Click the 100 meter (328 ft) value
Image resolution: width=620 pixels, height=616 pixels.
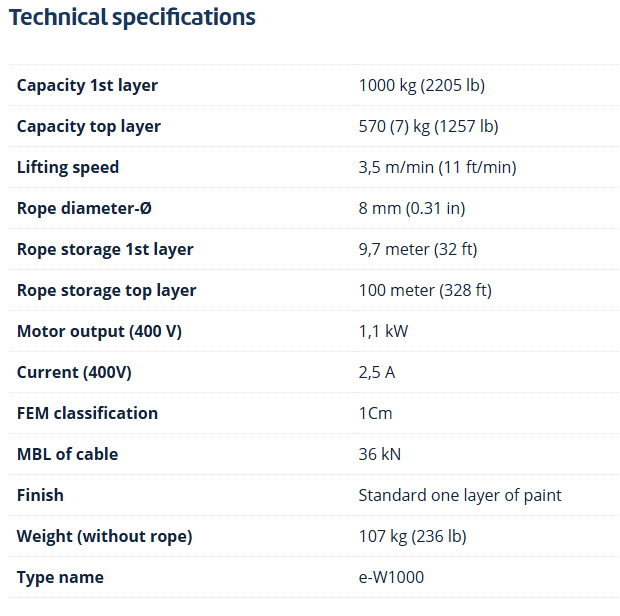[x=425, y=291]
